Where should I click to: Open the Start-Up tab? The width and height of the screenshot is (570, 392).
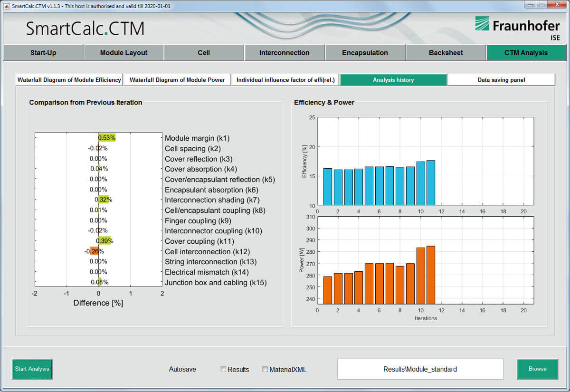(43, 53)
